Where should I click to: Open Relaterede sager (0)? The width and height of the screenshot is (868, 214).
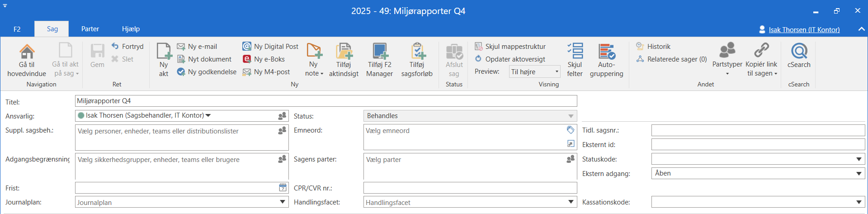pos(671,59)
